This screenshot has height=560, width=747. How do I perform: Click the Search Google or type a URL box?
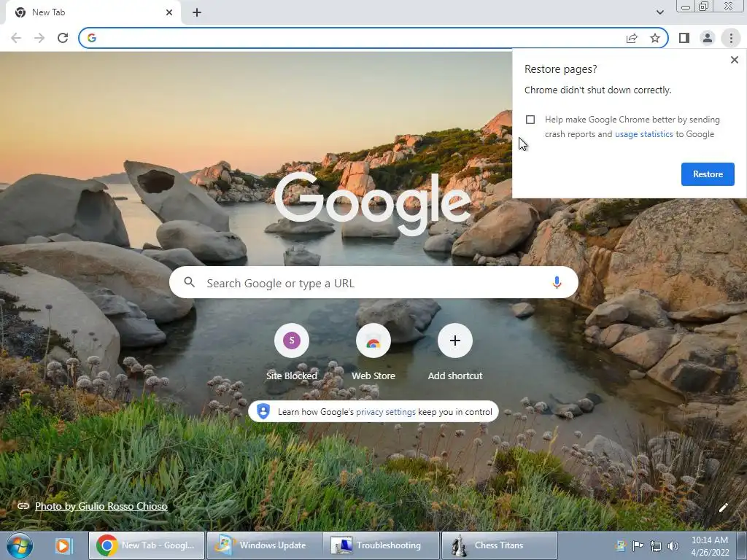click(373, 282)
